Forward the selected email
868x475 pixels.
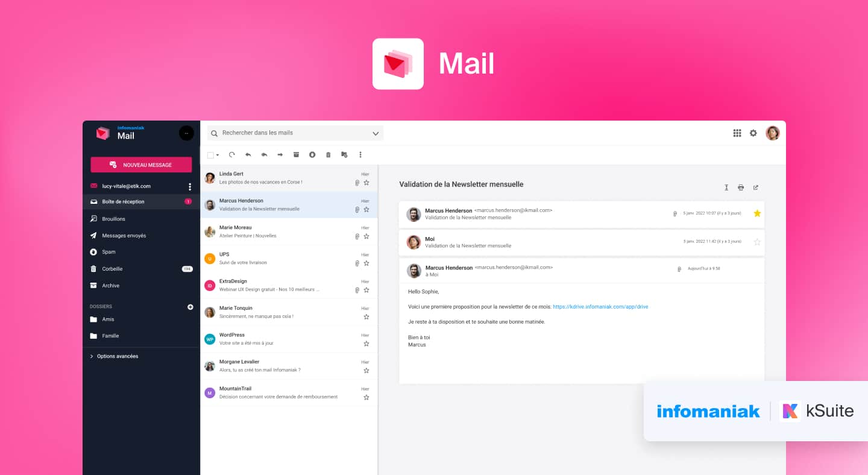pyautogui.click(x=280, y=155)
